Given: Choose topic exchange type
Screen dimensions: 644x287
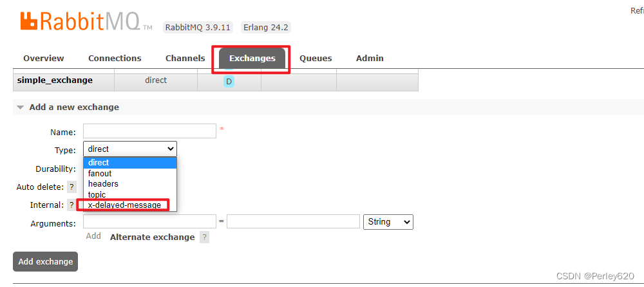Looking at the screenshot, I should click(130, 194).
